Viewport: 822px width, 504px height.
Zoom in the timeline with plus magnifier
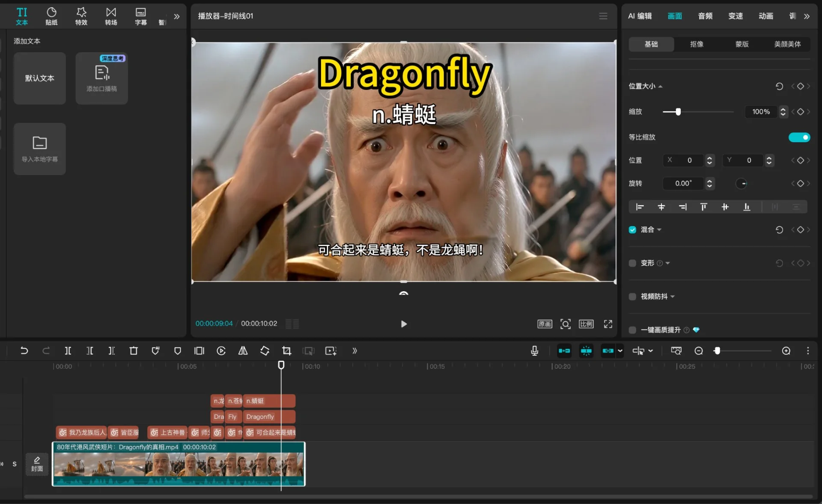[x=786, y=351]
